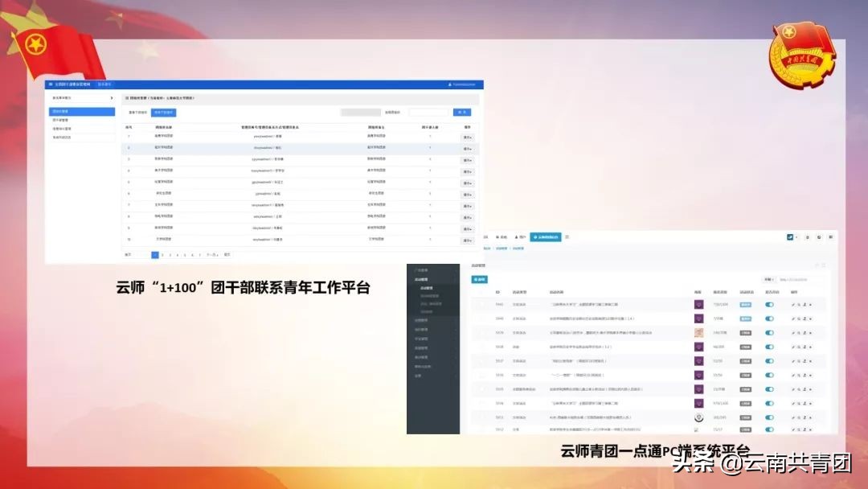This screenshot has width=868, height=489.
Task: Click the blue export template button above the table
Action: [165, 111]
